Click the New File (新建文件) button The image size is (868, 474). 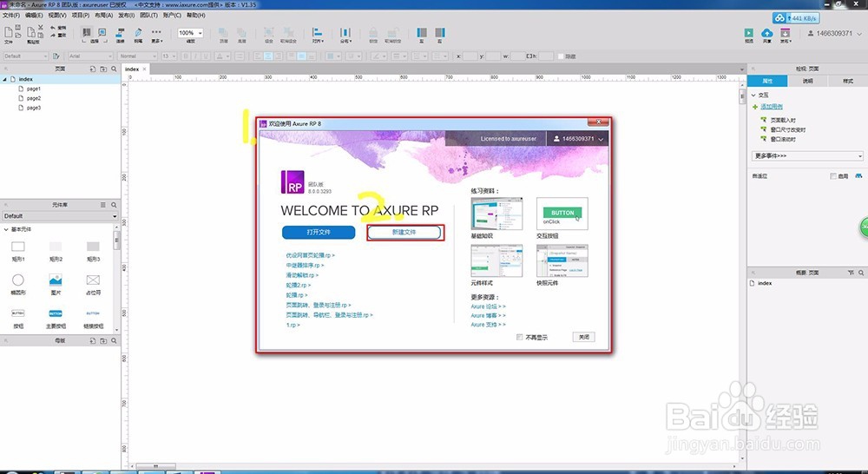tap(404, 233)
